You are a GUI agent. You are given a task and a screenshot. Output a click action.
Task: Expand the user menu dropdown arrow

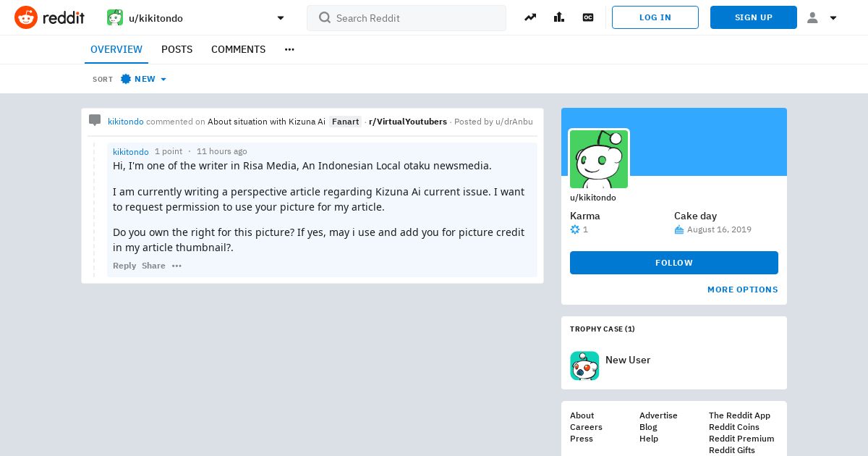point(833,18)
